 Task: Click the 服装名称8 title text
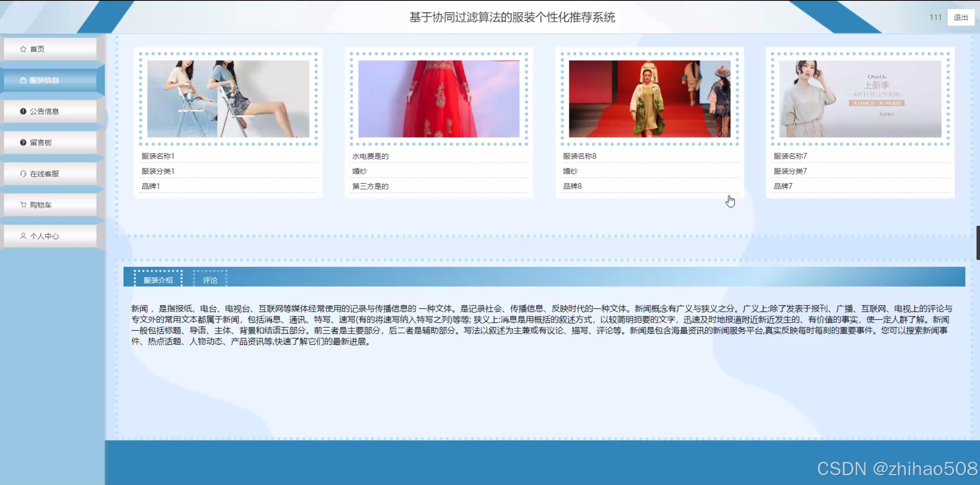[x=579, y=156]
